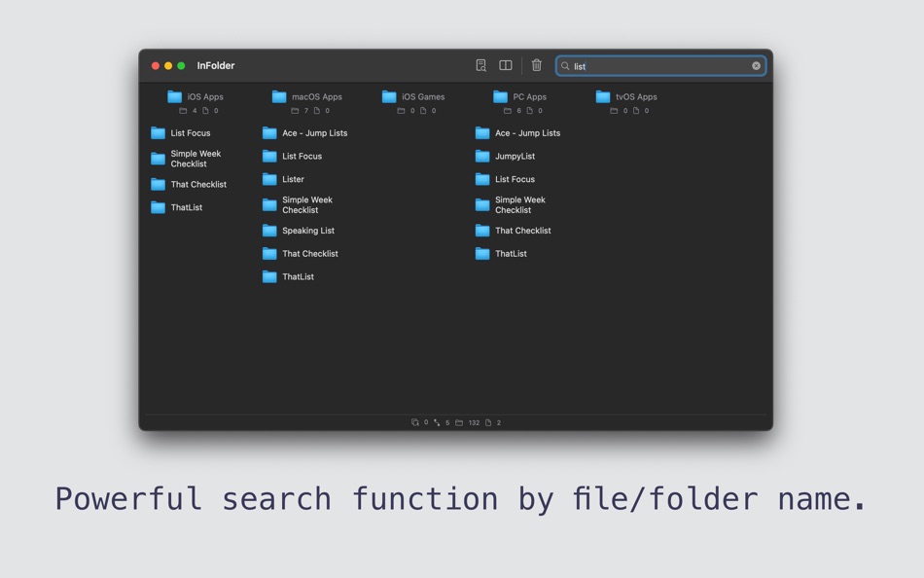
Task: Click the duplicates counter icon in the status bar
Action: (x=415, y=422)
